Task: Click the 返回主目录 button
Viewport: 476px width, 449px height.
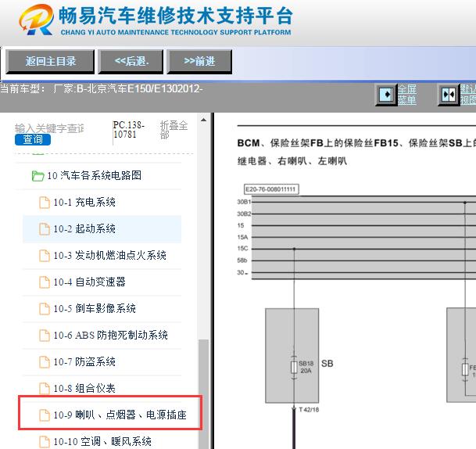Action: [50, 62]
